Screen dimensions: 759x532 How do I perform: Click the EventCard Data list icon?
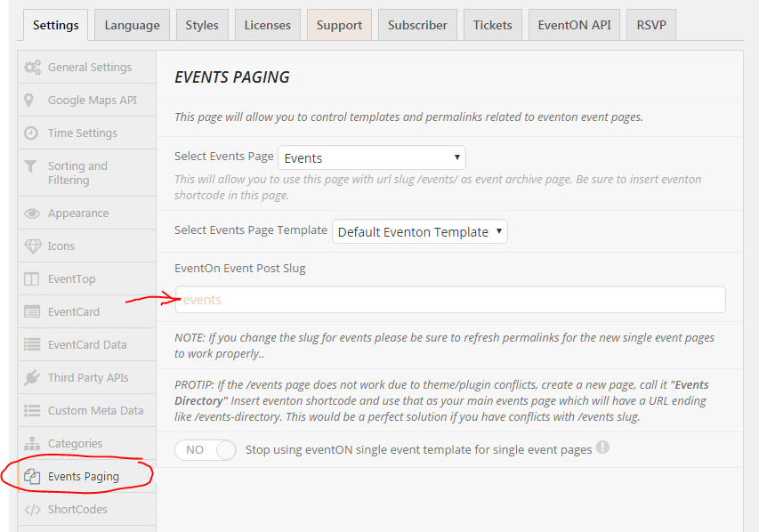32,344
